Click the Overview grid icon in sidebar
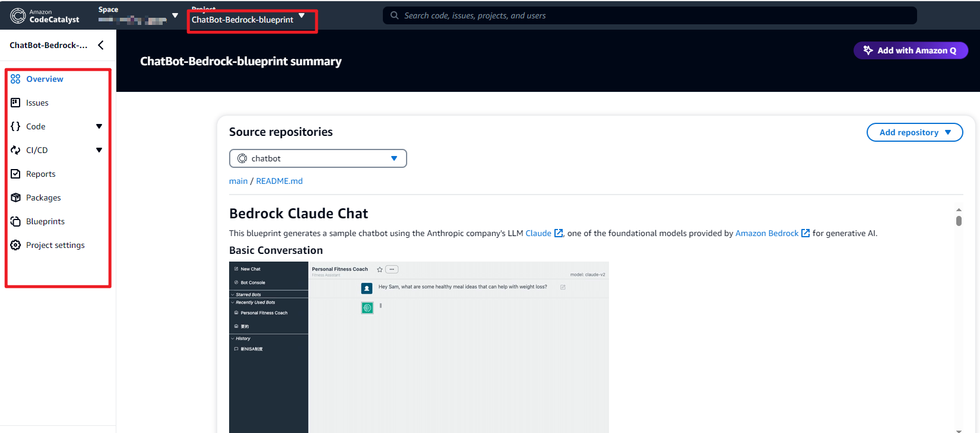The height and width of the screenshot is (433, 980). point(15,79)
